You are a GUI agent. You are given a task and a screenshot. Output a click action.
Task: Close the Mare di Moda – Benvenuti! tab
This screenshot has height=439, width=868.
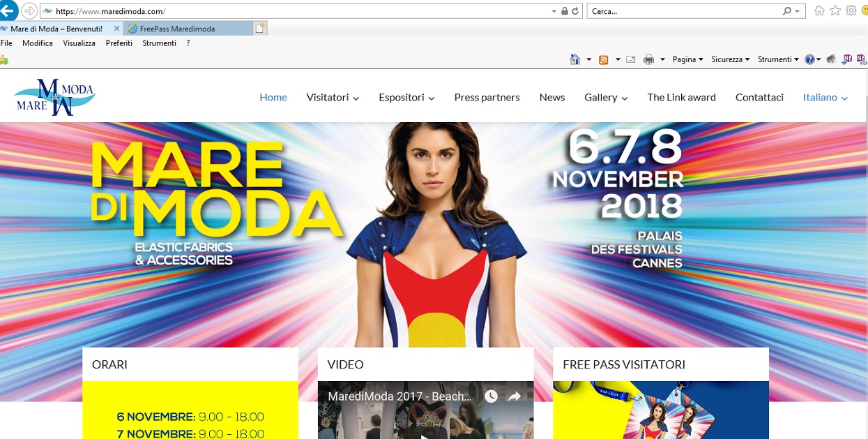(x=116, y=29)
